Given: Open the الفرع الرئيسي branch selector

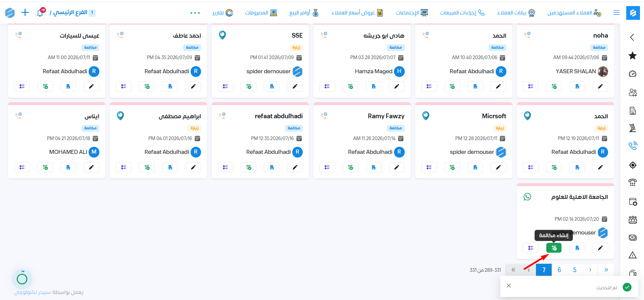Looking at the screenshot, I should (72, 13).
